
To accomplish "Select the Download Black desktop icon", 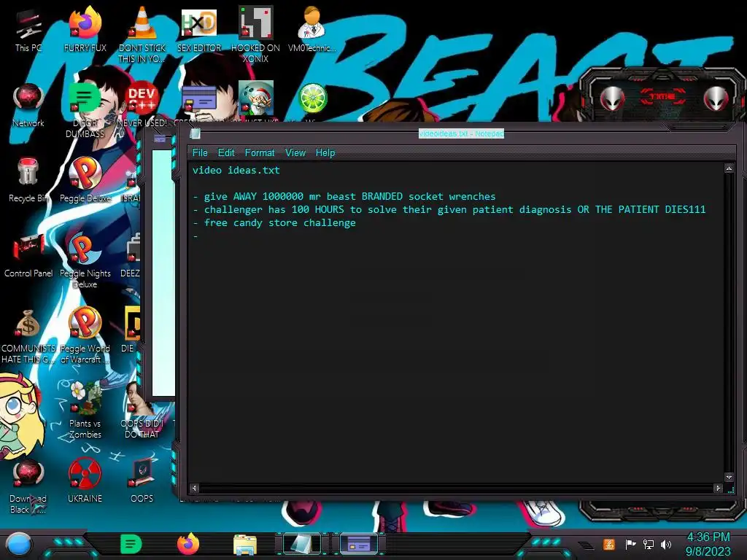I will [28, 486].
